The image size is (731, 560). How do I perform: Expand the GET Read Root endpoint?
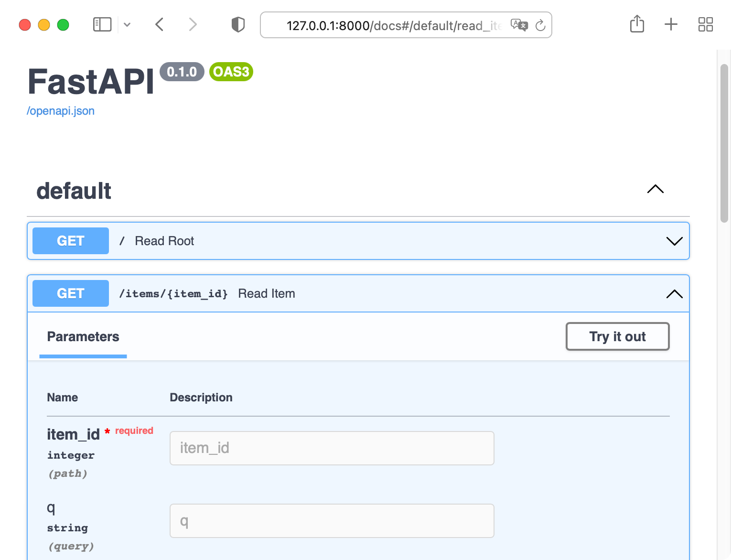coord(674,241)
